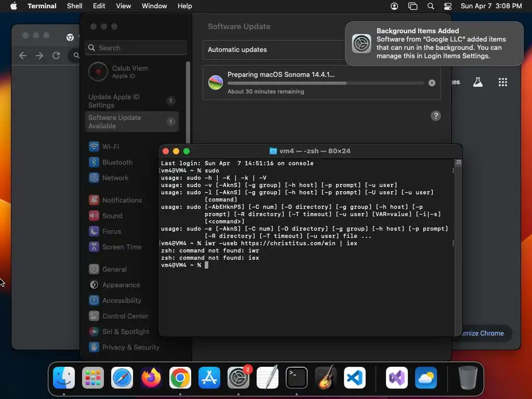Click the Search field in System Settings
Screen dimensions: 532x399
[x=136, y=48]
